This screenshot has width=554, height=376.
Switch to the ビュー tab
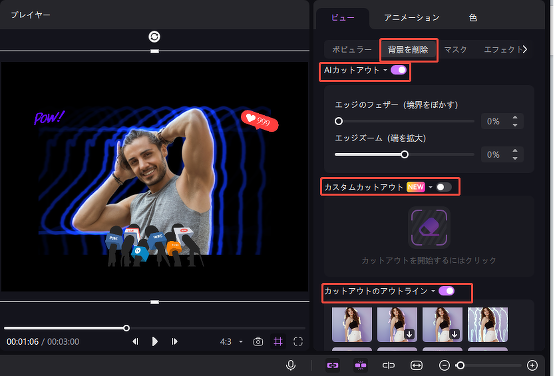point(342,18)
